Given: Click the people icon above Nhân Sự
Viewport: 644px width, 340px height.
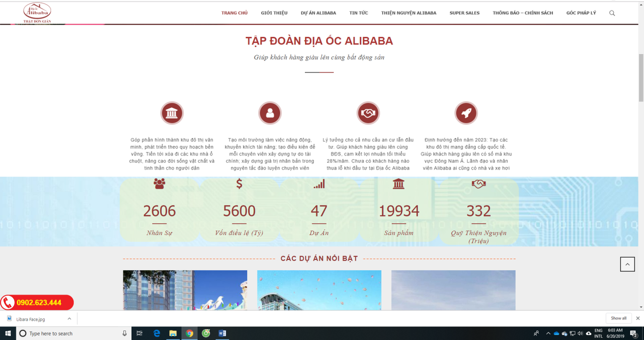Looking at the screenshot, I should (x=159, y=184).
